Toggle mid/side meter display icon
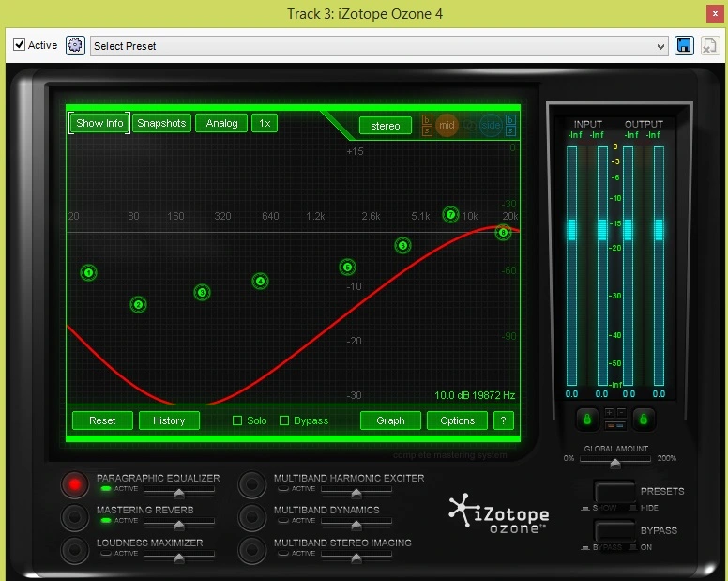 [615, 425]
